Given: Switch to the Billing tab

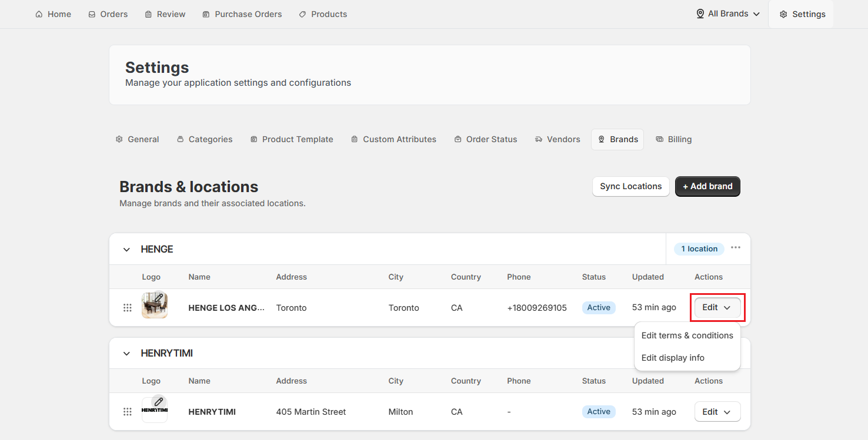Looking at the screenshot, I should tap(673, 139).
